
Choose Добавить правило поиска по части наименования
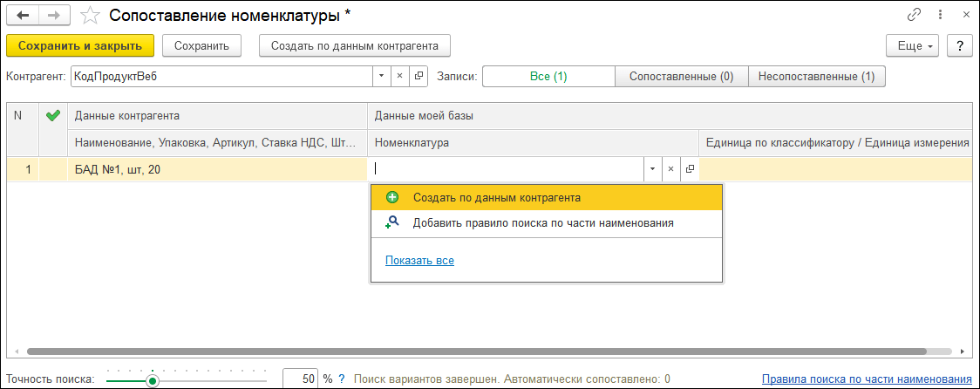(x=542, y=223)
